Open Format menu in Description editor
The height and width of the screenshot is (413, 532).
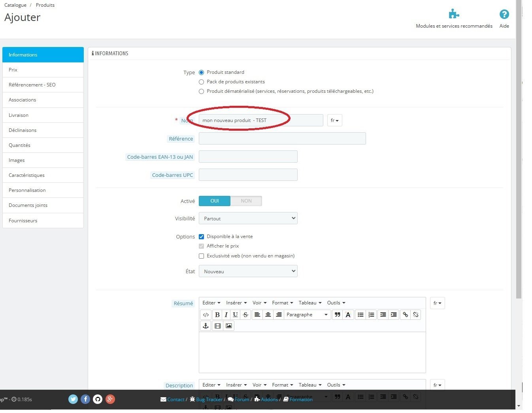283,385
